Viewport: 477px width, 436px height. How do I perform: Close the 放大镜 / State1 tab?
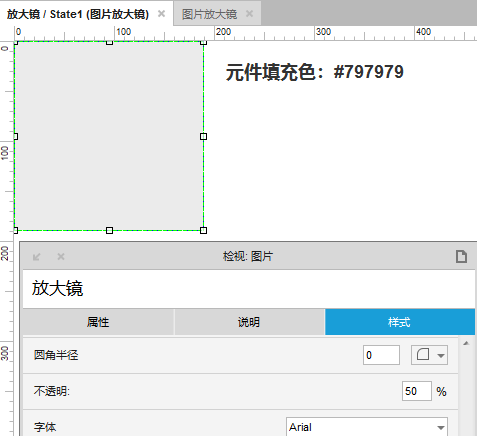click(161, 14)
